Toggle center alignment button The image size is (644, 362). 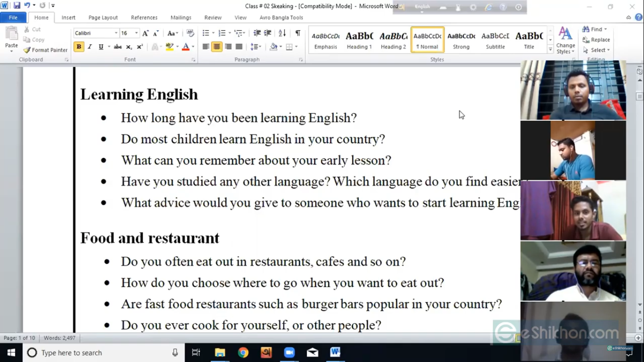[x=217, y=47]
